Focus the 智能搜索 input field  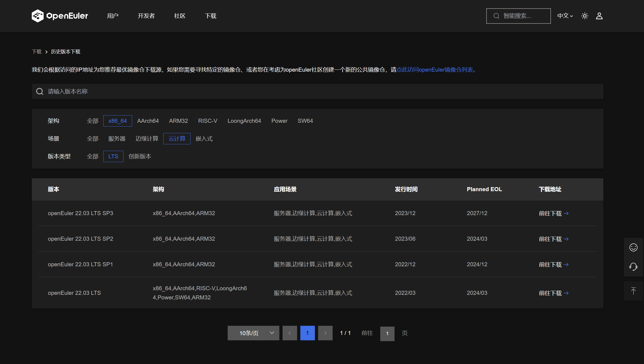point(518,16)
